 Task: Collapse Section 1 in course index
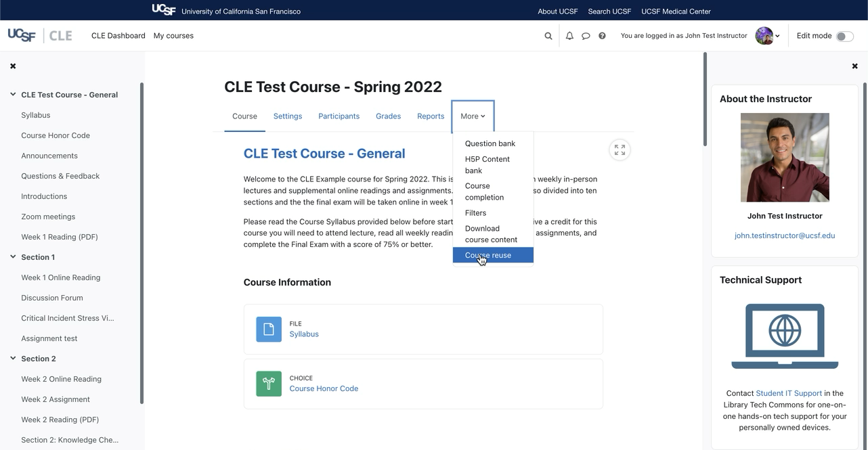point(13,257)
